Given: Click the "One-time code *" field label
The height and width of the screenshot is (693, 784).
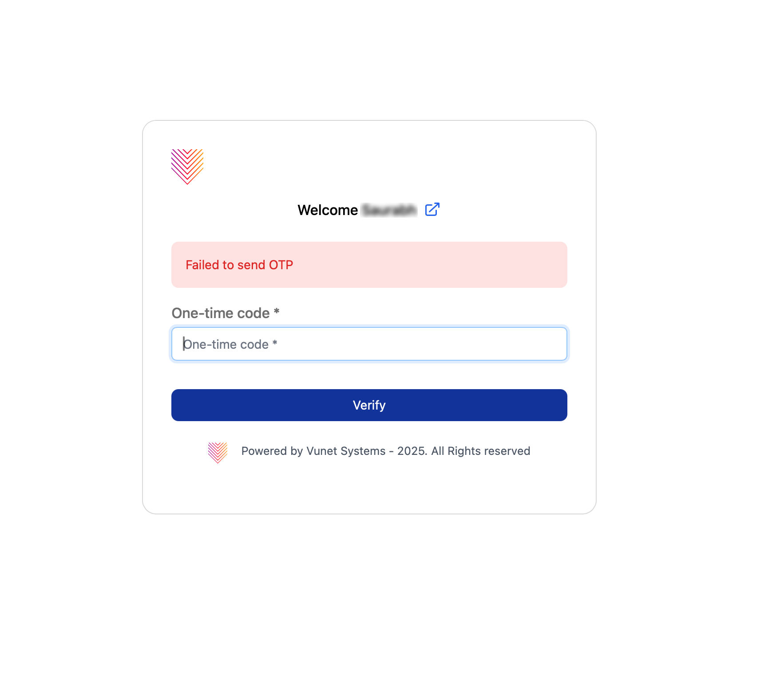Looking at the screenshot, I should [221, 313].
